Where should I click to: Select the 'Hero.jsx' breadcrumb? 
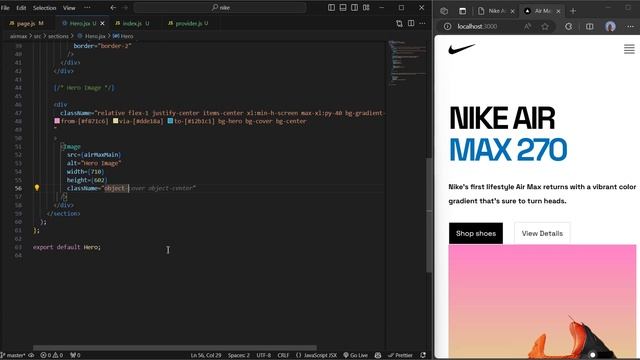click(91, 36)
